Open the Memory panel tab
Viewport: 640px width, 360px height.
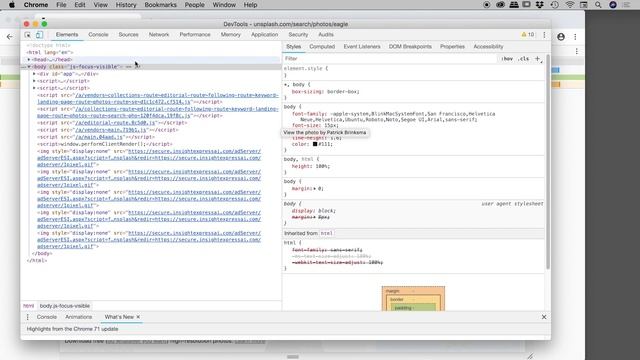tap(231, 35)
